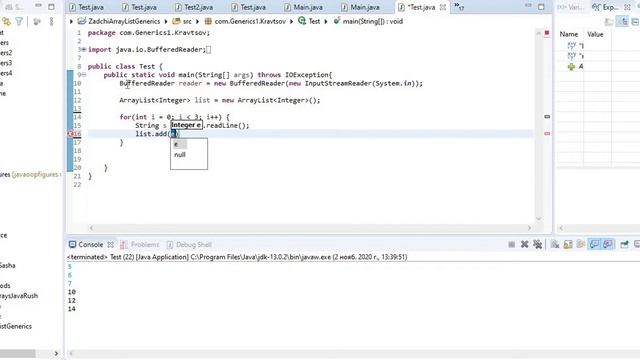
Task: Minimize the Package Explorer panel
Action: tap(38, 6)
